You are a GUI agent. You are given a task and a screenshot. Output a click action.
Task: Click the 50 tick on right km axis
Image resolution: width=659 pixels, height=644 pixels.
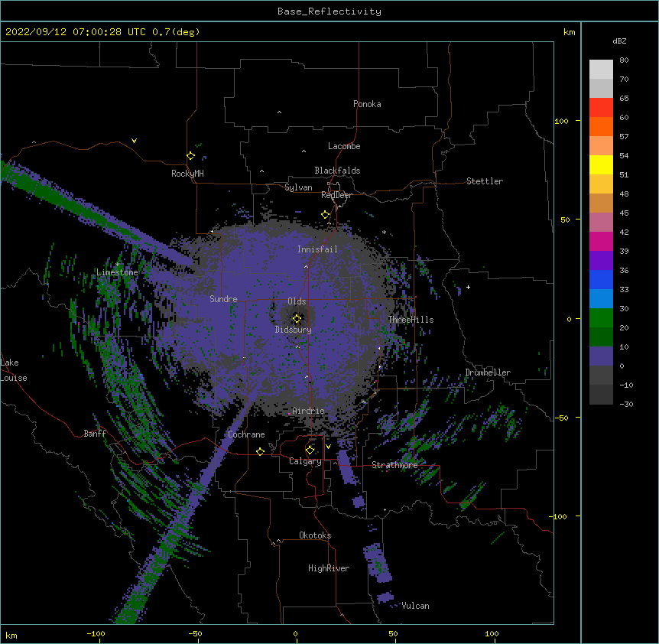pos(565,220)
